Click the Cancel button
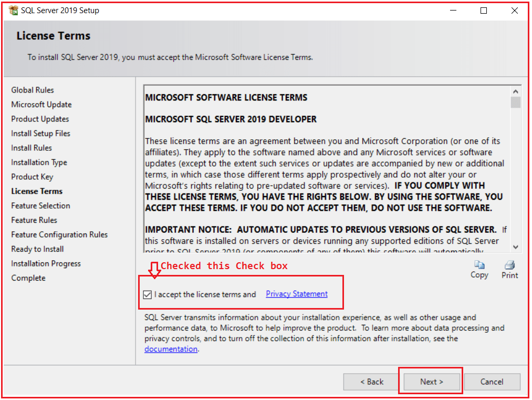This screenshot has width=532, height=400. 492,382
